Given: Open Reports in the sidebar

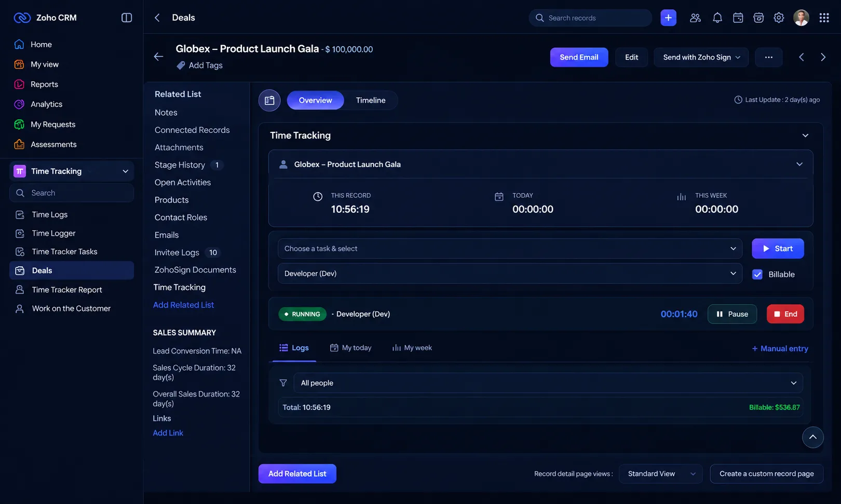Looking at the screenshot, I should 44,84.
